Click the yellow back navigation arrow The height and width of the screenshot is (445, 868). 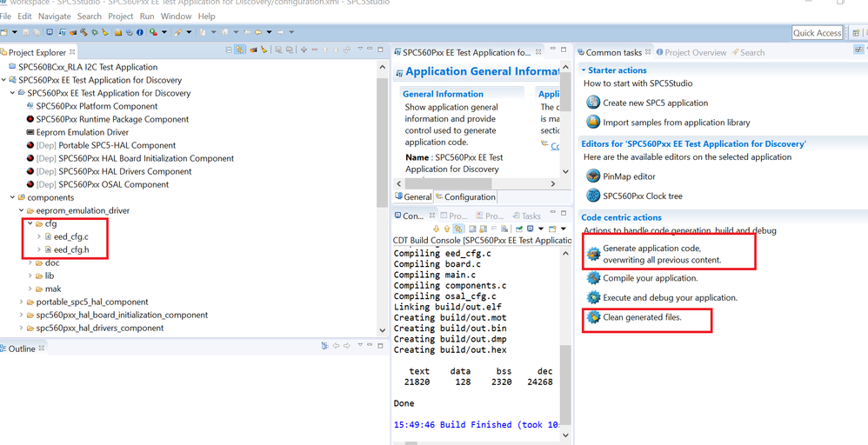258,32
